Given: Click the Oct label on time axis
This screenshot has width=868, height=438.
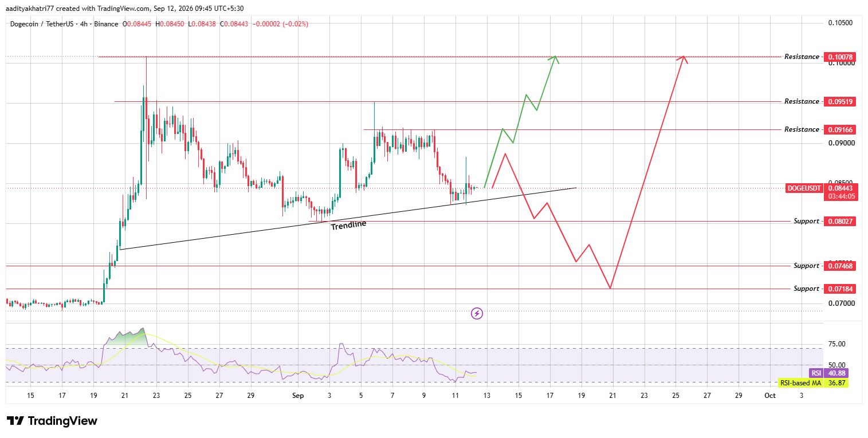Looking at the screenshot, I should 770,395.
